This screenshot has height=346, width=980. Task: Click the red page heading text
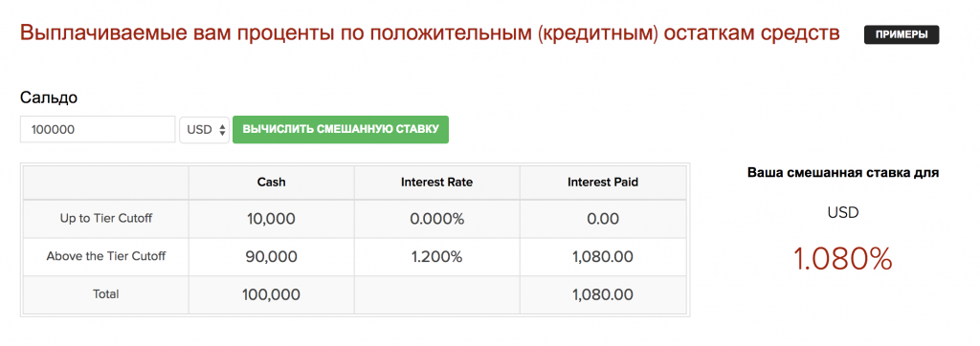pyautogui.click(x=430, y=33)
